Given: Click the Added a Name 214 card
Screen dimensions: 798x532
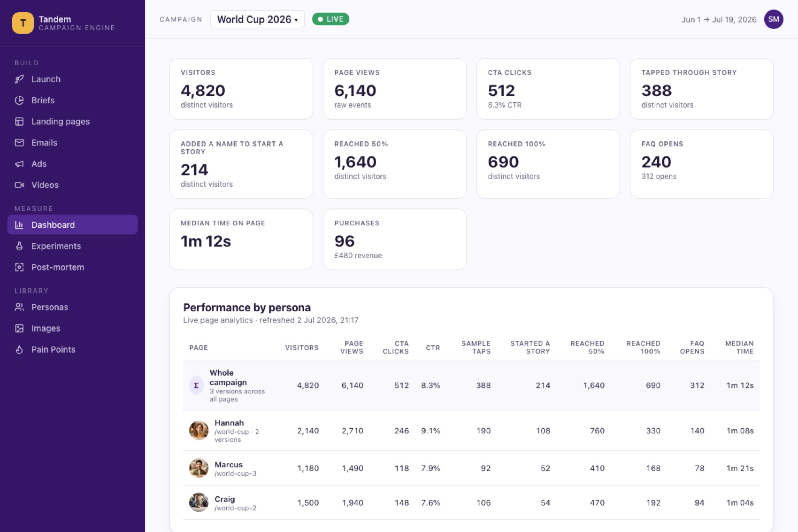Looking at the screenshot, I should point(241,164).
